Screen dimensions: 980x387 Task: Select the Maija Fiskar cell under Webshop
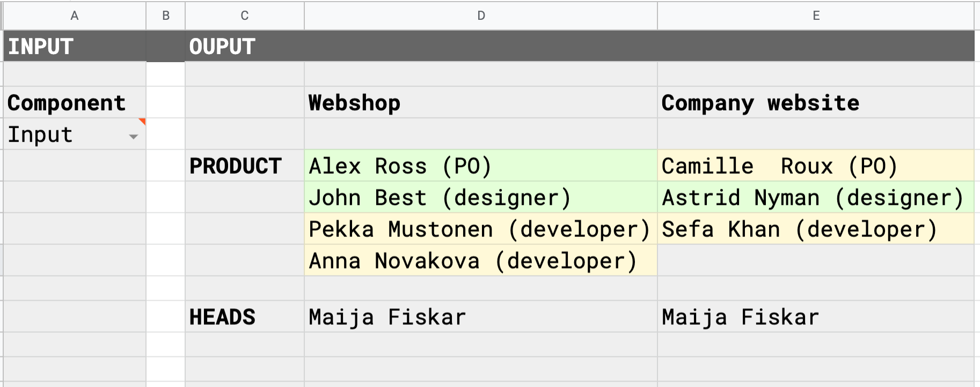pos(481,317)
